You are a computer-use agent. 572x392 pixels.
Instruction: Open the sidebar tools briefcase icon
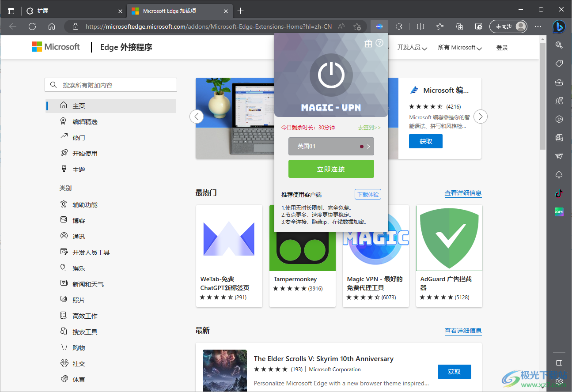coord(559,82)
